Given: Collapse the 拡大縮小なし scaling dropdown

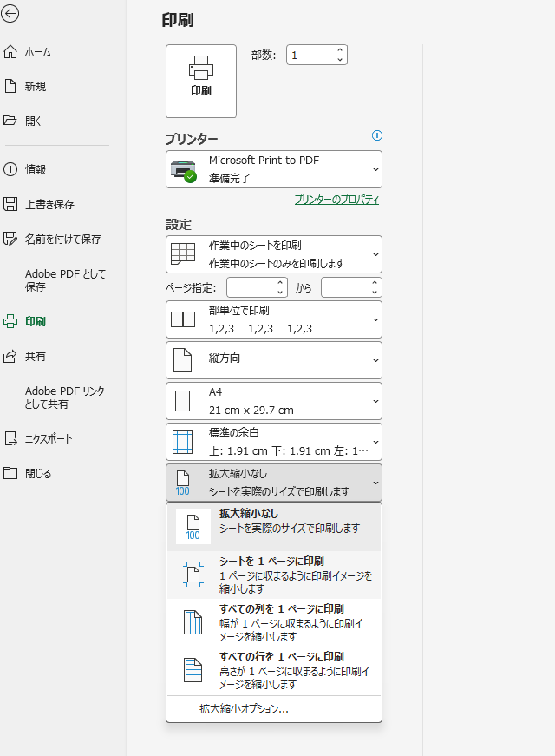Looking at the screenshot, I should point(274,483).
